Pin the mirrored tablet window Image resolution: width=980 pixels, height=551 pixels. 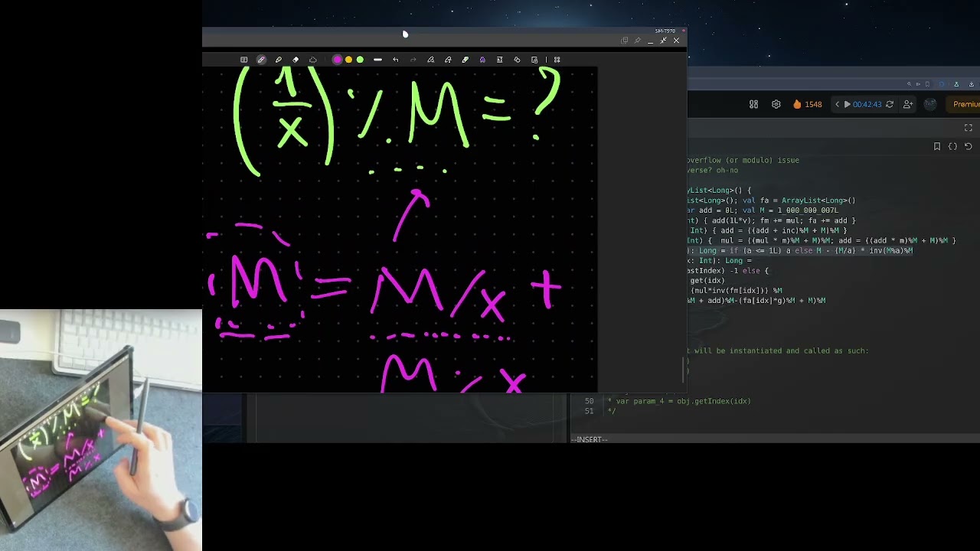[x=637, y=41]
